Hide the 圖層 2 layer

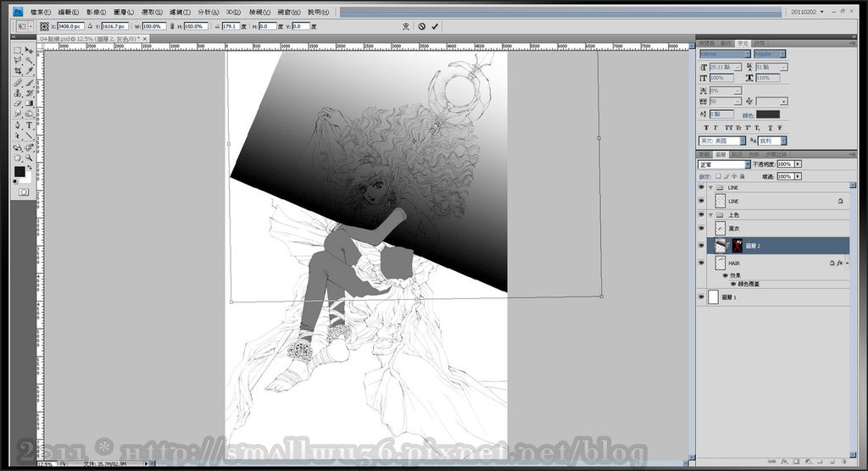coord(701,246)
